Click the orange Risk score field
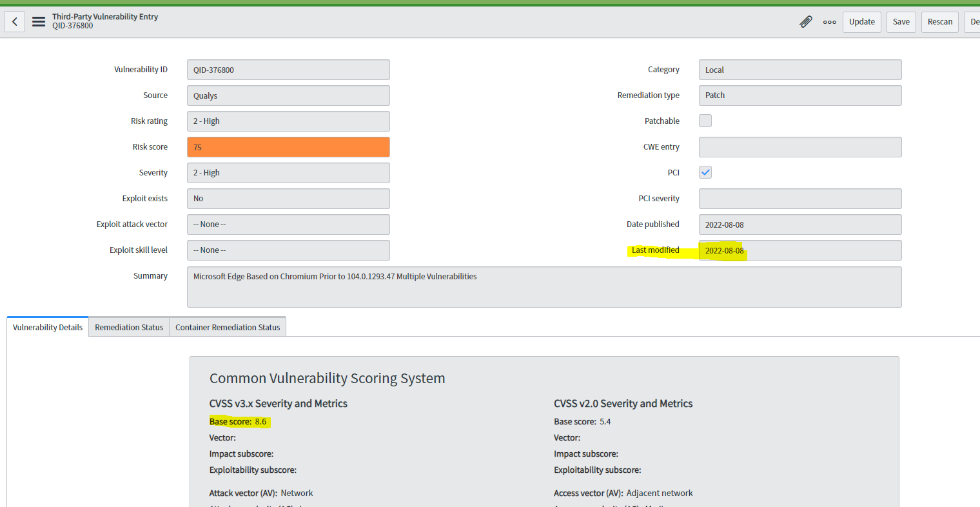Viewport: 980px width, 507px height. click(288, 147)
